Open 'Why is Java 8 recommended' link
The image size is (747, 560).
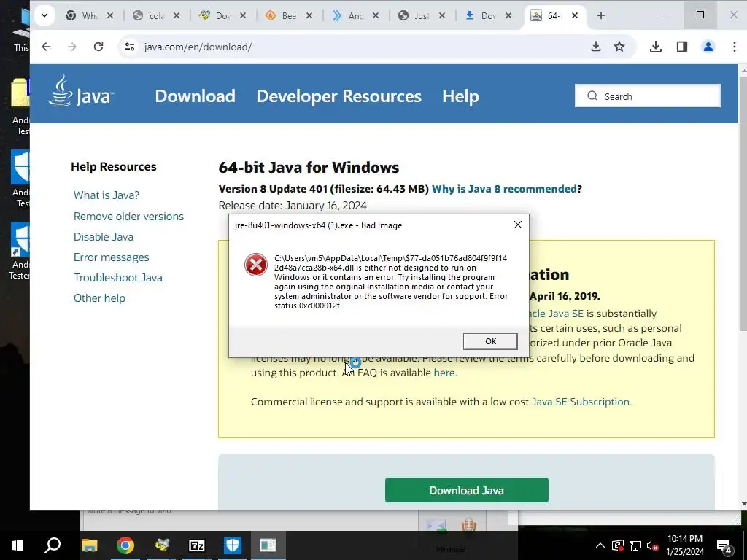point(505,189)
